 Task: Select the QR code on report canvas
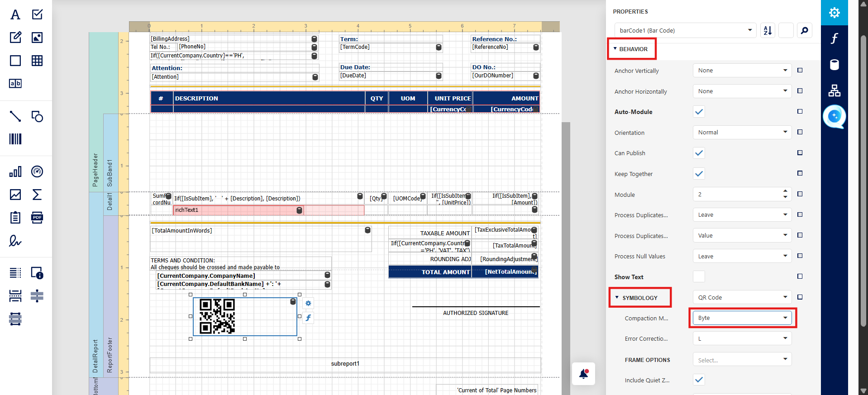(217, 316)
